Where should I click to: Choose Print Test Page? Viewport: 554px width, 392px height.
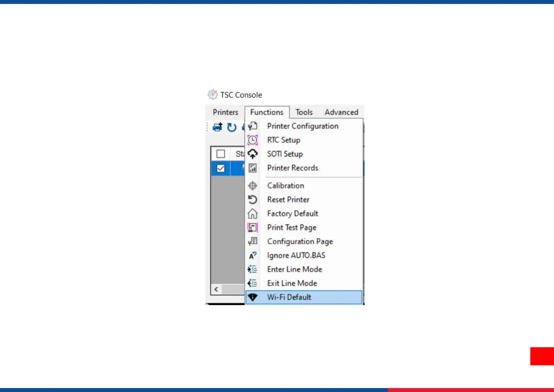304,227
